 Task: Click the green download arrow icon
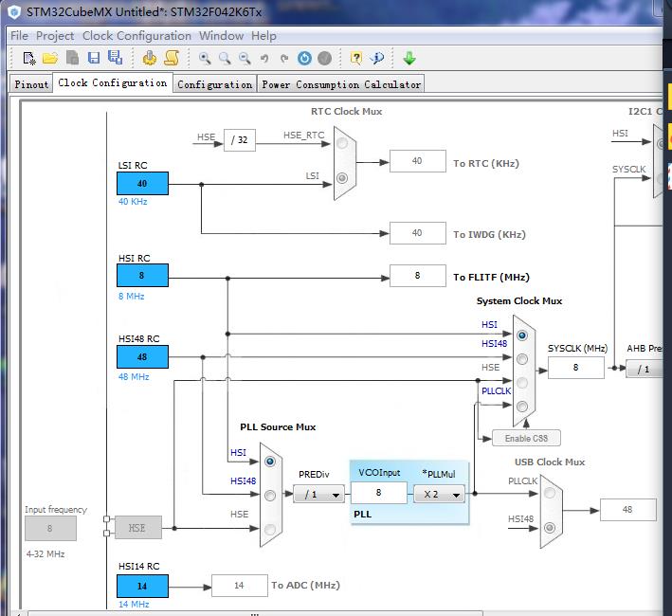coord(409,59)
